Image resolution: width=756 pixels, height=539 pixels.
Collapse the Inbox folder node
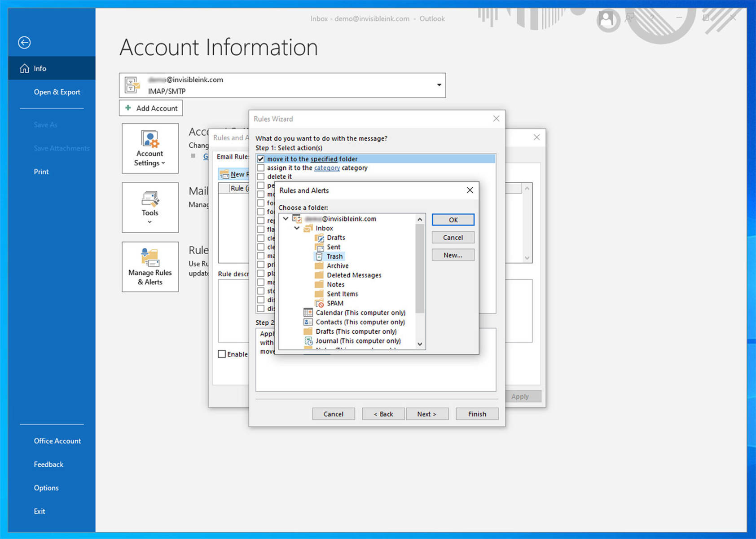point(297,228)
